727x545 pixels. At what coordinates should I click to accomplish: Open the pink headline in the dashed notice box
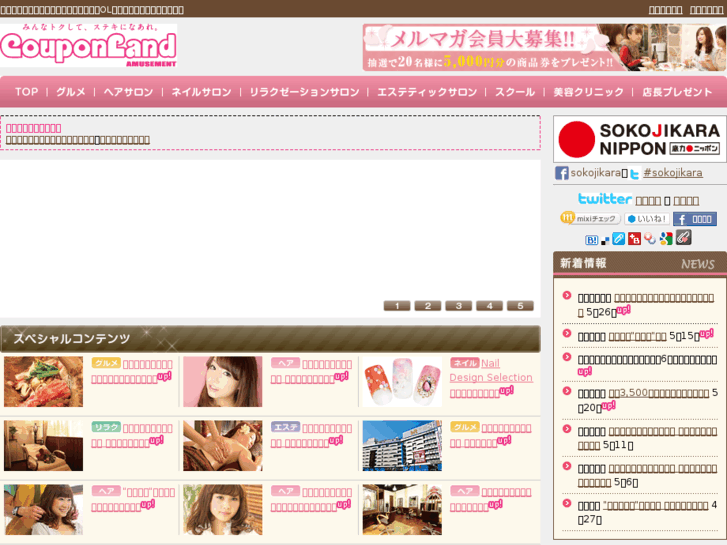[33, 128]
